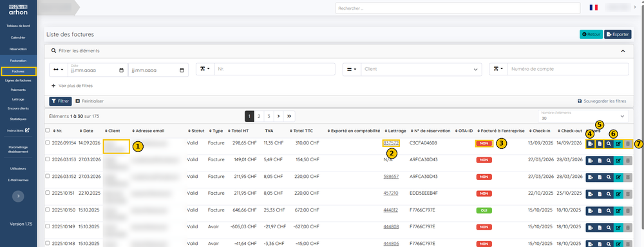Export invoice 2025.10.149 with its export icon

pyautogui.click(x=590, y=228)
